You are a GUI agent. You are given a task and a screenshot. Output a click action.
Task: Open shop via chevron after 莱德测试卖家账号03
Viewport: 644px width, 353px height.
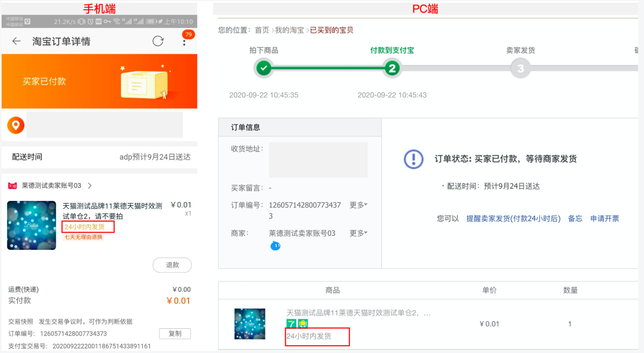pos(90,186)
